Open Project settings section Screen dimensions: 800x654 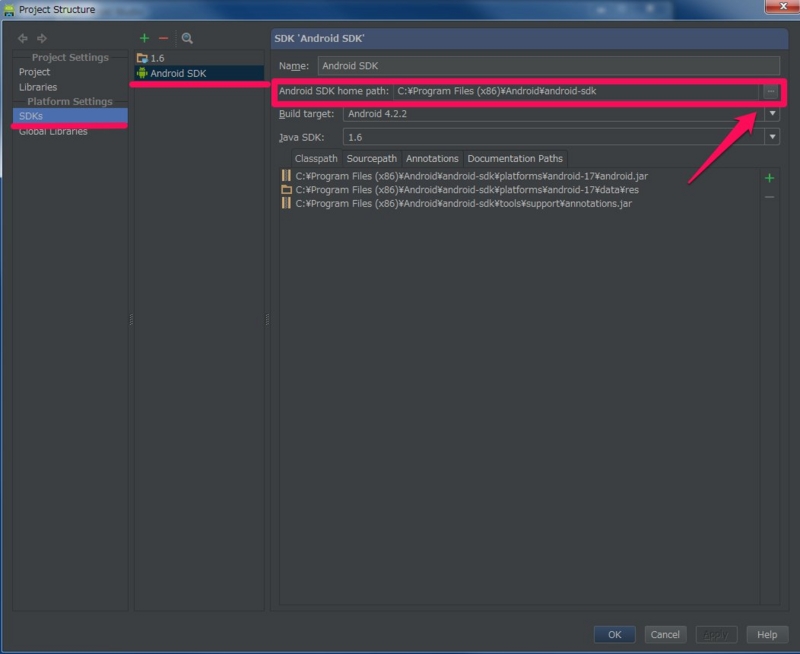click(34, 72)
